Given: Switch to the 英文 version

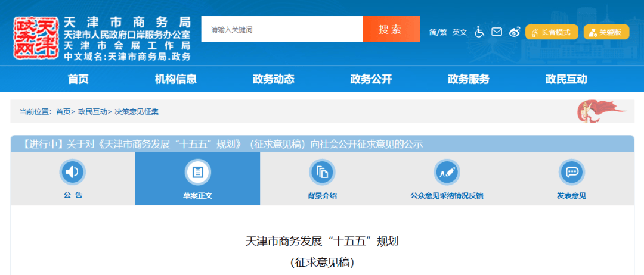Looking at the screenshot, I should click(x=460, y=32).
